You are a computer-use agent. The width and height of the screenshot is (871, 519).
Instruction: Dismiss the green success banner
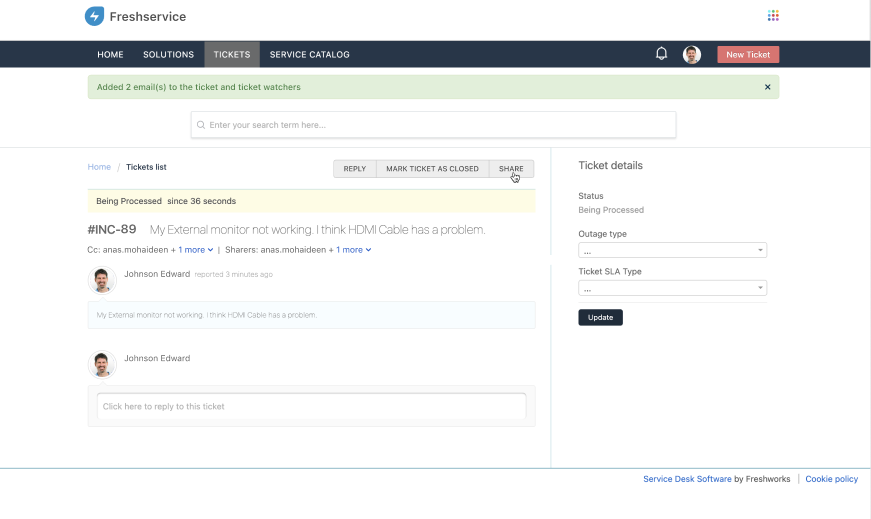coord(767,87)
